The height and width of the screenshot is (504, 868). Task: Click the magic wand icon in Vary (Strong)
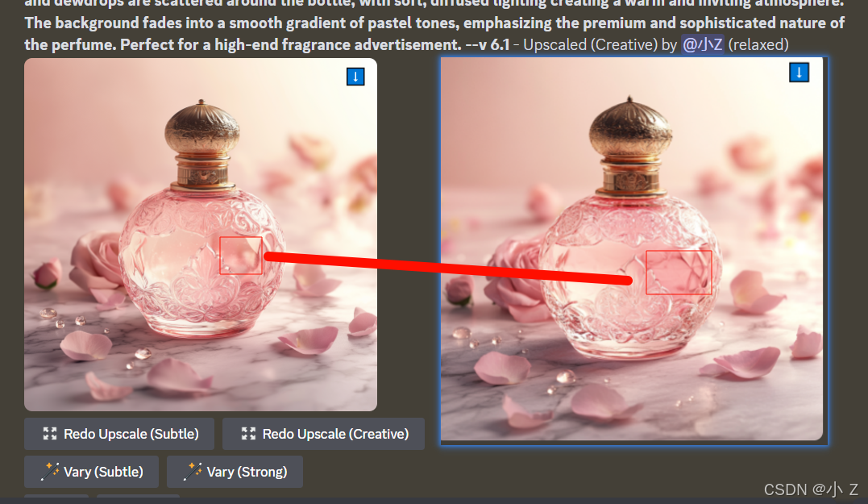pos(193,471)
